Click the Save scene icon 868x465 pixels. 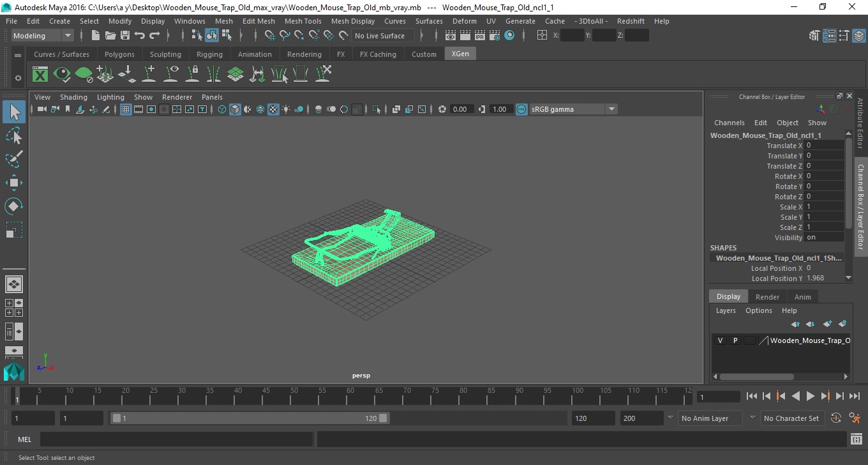(x=125, y=36)
